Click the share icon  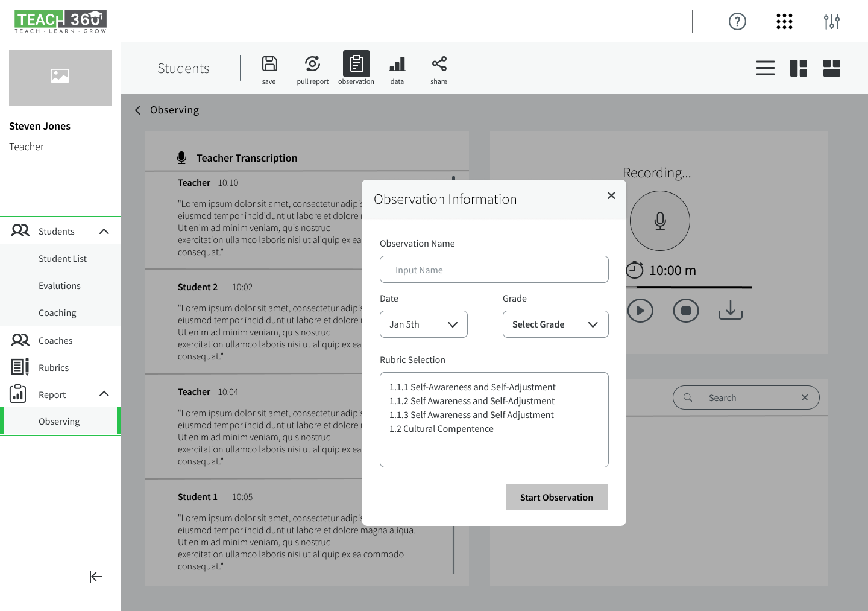pyautogui.click(x=439, y=63)
